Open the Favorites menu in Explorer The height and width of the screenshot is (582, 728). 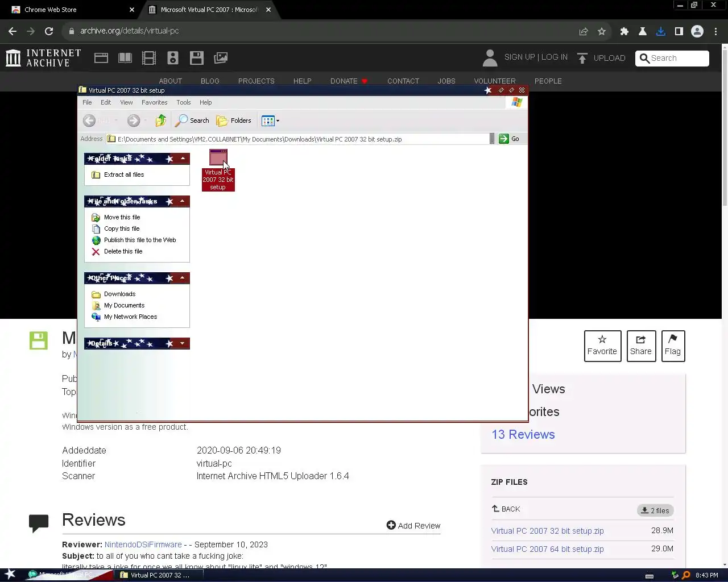tap(154, 102)
